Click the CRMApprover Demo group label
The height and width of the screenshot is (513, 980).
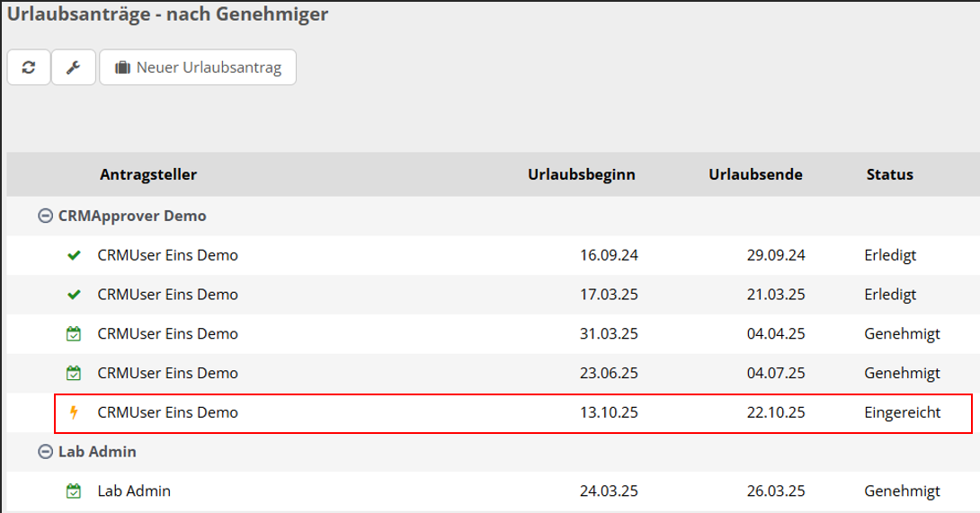pos(133,217)
